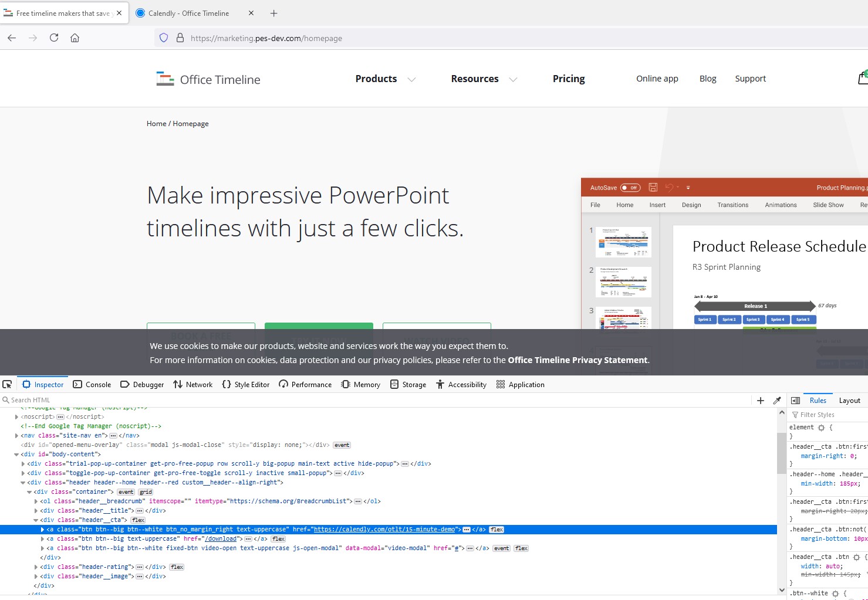Reload the current page
Image resolution: width=868 pixels, height=600 pixels.
(x=53, y=38)
